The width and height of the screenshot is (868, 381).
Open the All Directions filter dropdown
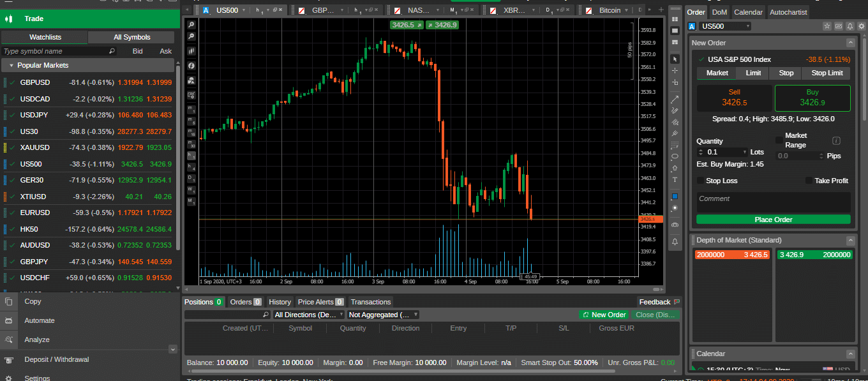308,315
